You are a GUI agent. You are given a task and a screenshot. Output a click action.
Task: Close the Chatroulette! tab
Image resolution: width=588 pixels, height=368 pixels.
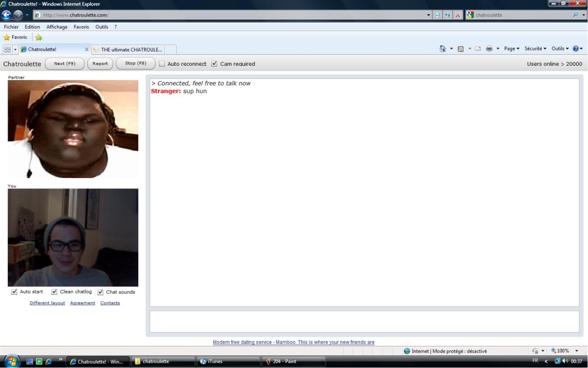click(x=87, y=50)
